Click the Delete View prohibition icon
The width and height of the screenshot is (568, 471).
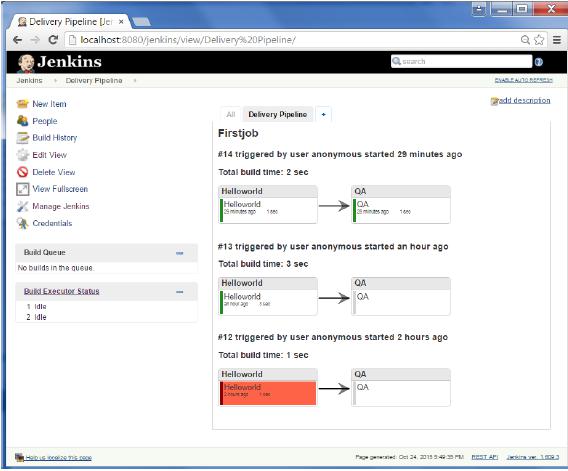coord(22,172)
